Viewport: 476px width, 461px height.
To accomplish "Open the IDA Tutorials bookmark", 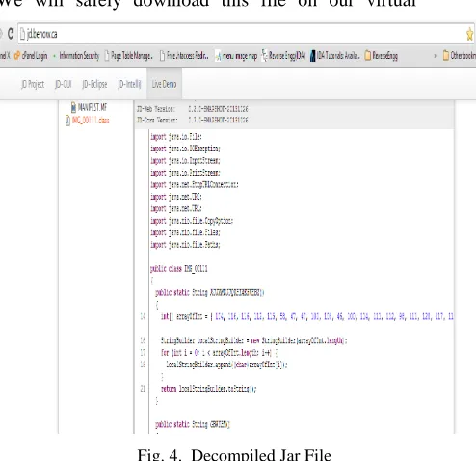I will pos(335,56).
